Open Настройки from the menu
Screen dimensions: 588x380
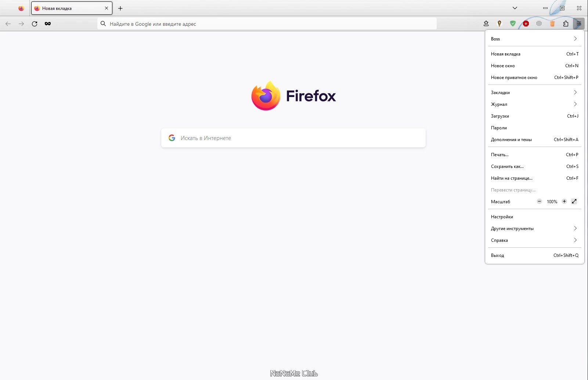535,217
